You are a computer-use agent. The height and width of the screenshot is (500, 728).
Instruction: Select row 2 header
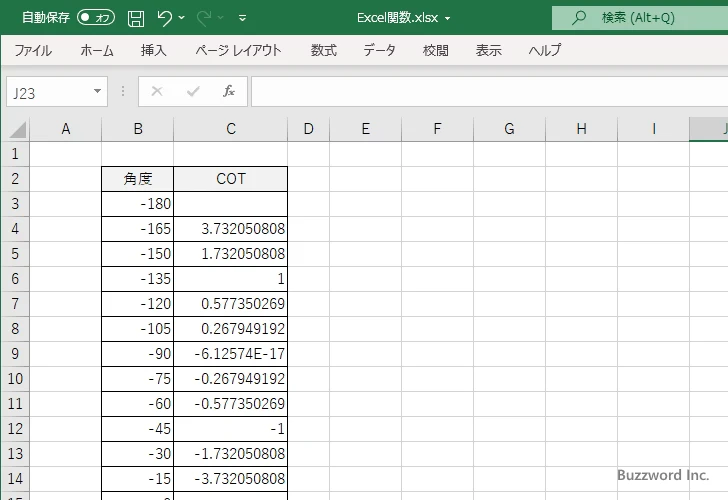[15, 179]
